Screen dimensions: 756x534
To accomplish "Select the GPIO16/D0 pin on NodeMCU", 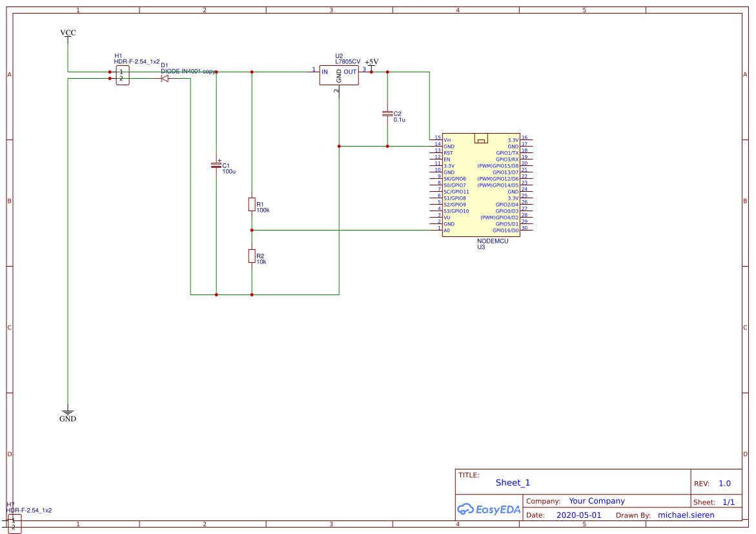I will click(x=505, y=231).
